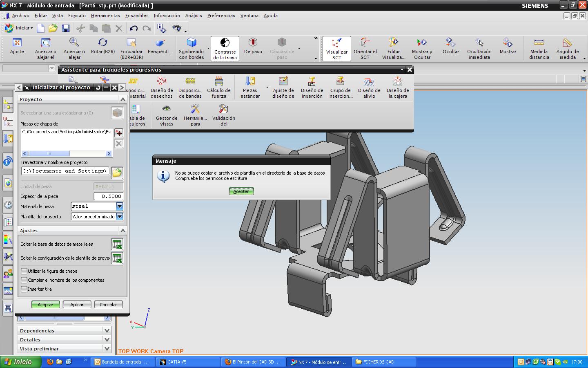Viewport: 588px width, 368px height.
Task: Check Insertar tira option
Action: tap(24, 289)
